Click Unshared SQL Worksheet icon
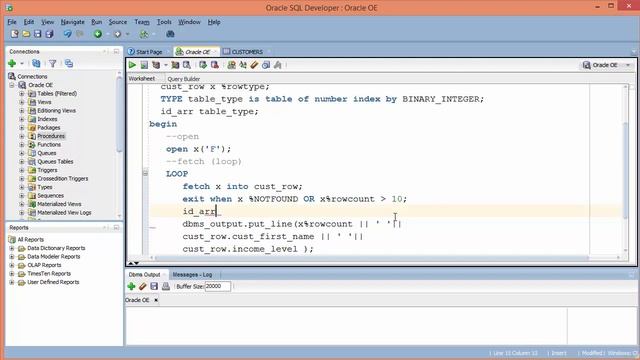Viewport: 640px width, 360px height. [x=231, y=65]
